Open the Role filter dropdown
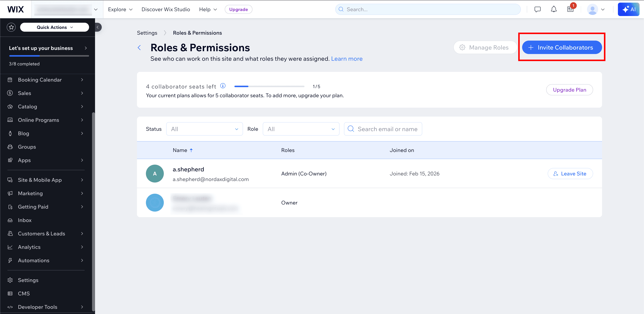This screenshot has height=314, width=644. [301, 129]
